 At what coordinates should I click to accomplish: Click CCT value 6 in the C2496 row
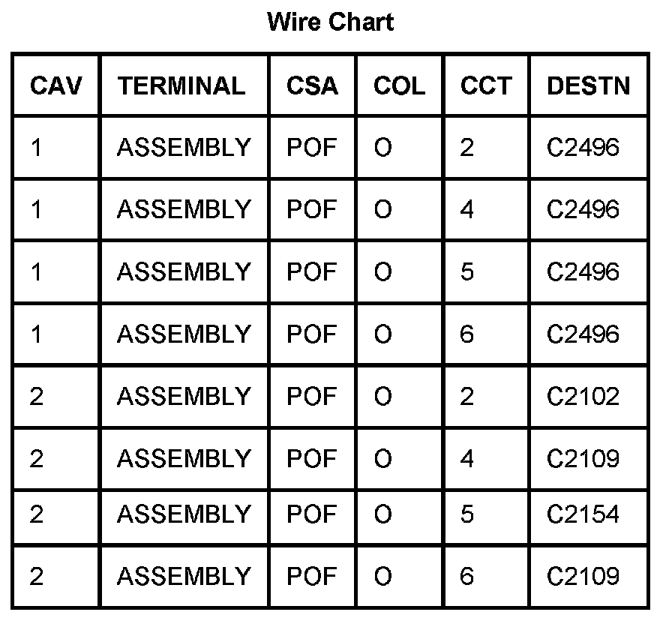pyautogui.click(x=466, y=334)
